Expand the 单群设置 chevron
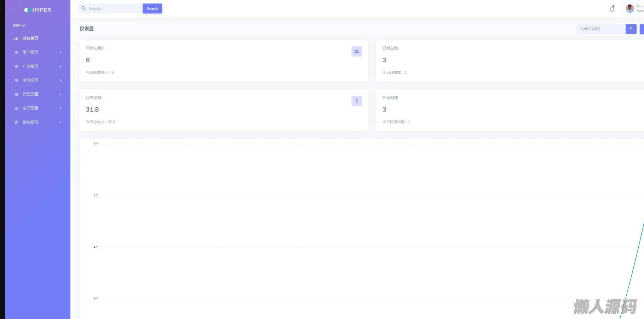The image size is (644, 319). 60,80
